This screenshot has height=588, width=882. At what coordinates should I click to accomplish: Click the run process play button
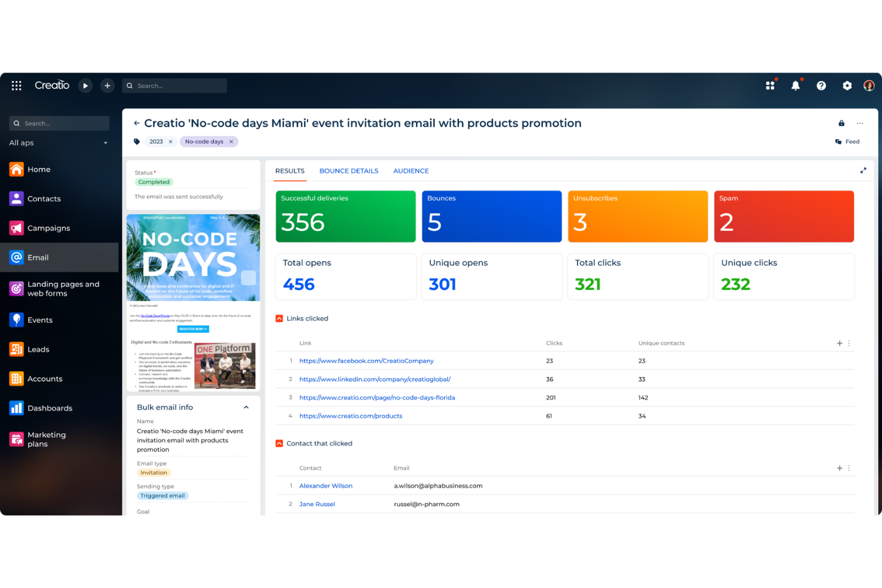85,86
